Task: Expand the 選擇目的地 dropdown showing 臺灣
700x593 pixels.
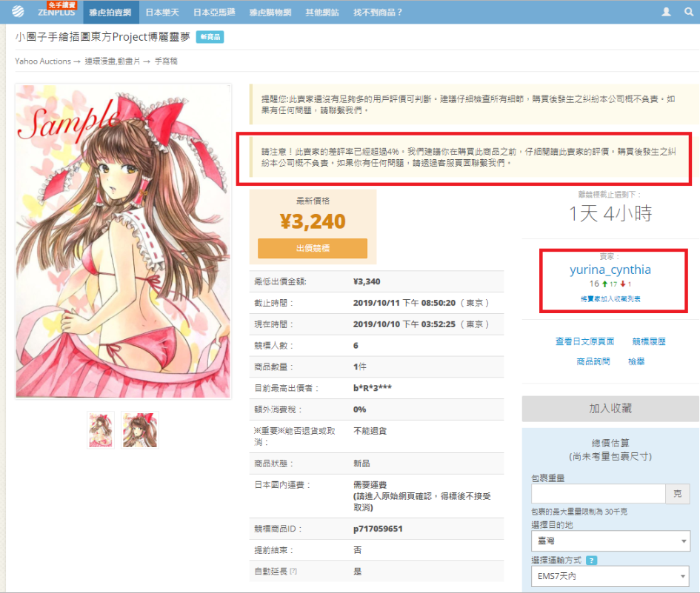Action: click(610, 540)
